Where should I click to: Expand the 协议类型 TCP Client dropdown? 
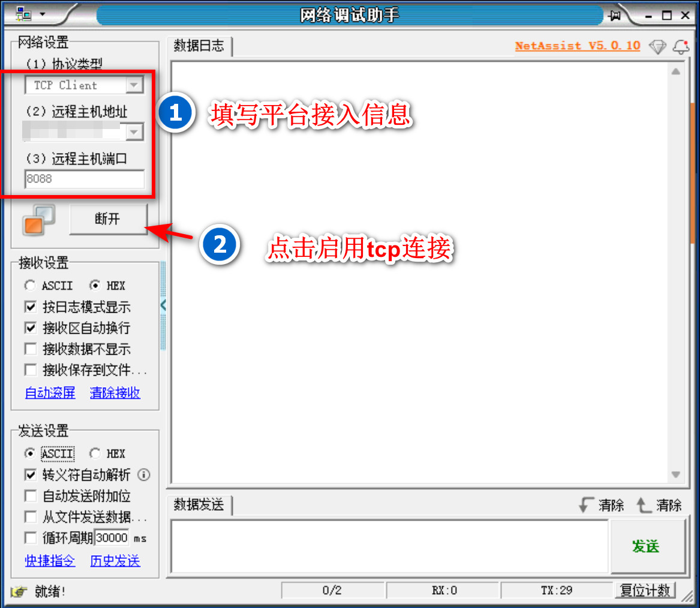134,85
